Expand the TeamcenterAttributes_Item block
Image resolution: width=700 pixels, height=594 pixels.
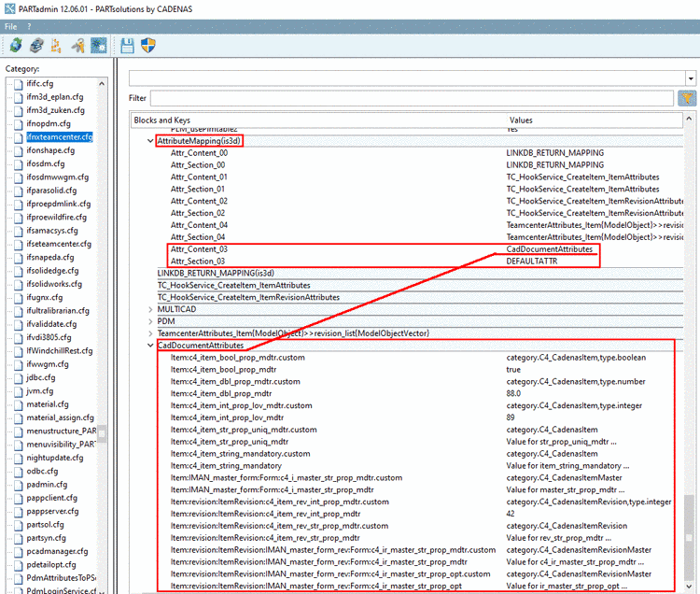click(150, 333)
